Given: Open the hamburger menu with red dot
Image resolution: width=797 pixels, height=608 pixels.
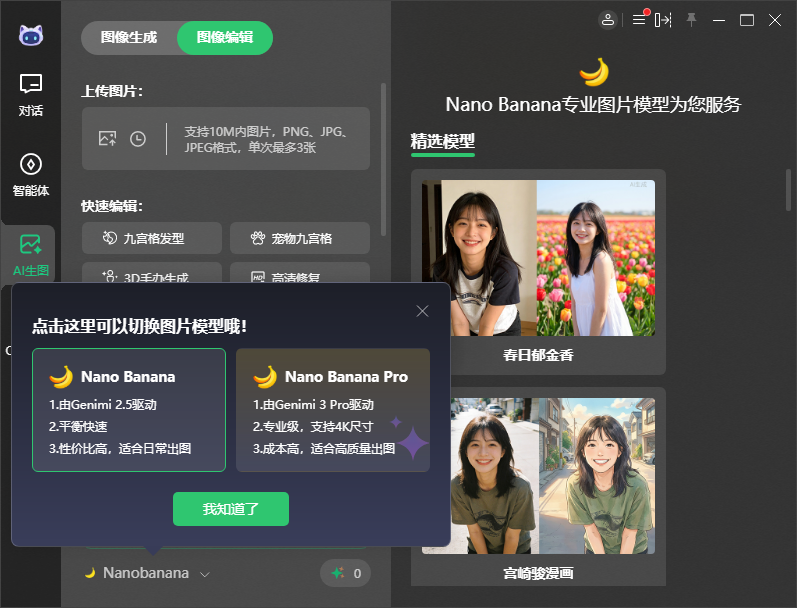Looking at the screenshot, I should tap(639, 19).
